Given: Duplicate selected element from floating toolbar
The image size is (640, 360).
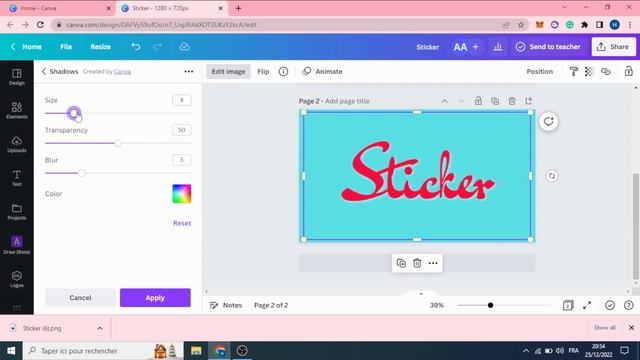Looking at the screenshot, I should (401, 263).
